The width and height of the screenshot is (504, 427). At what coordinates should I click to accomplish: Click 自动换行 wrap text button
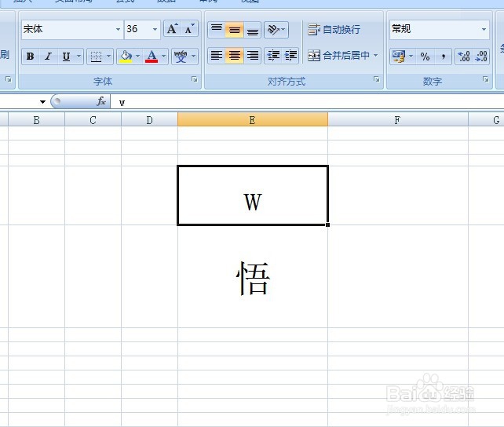click(x=334, y=30)
